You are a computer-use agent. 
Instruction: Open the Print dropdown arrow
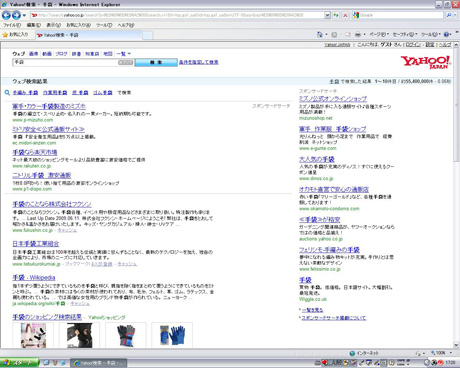pyautogui.click(x=364, y=34)
